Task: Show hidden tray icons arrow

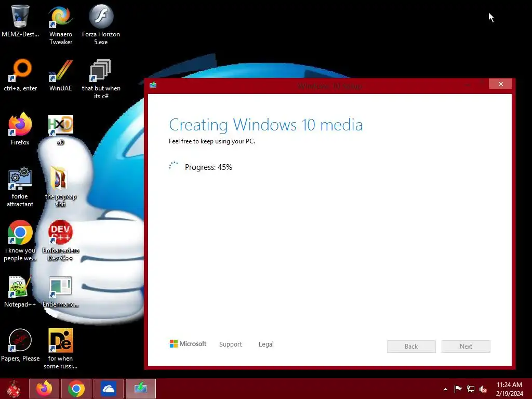Action: tap(445, 389)
